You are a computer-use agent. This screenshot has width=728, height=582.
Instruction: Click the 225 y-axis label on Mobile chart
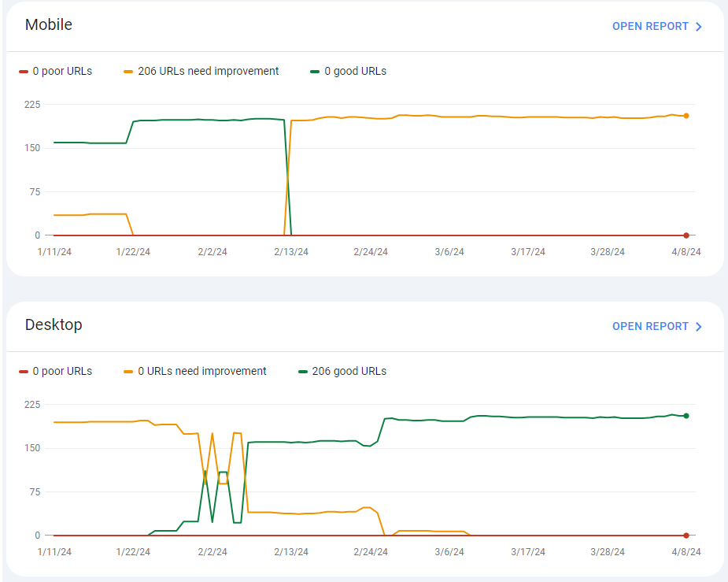(x=32, y=105)
